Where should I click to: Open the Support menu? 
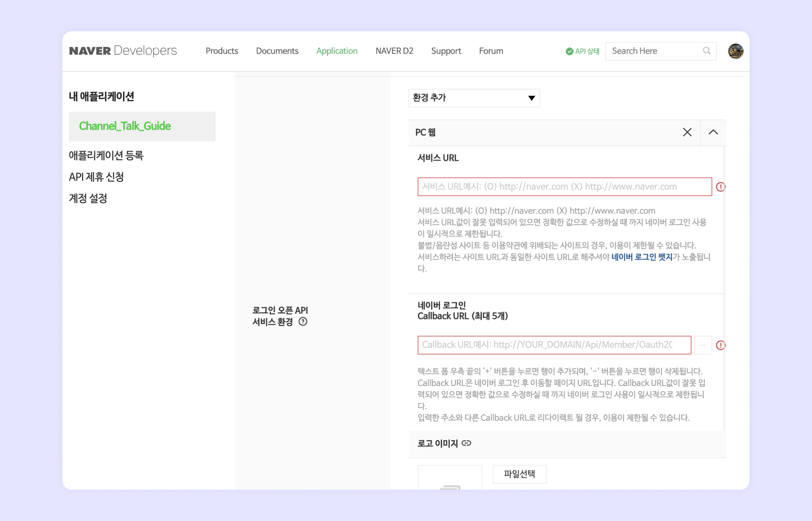click(446, 51)
